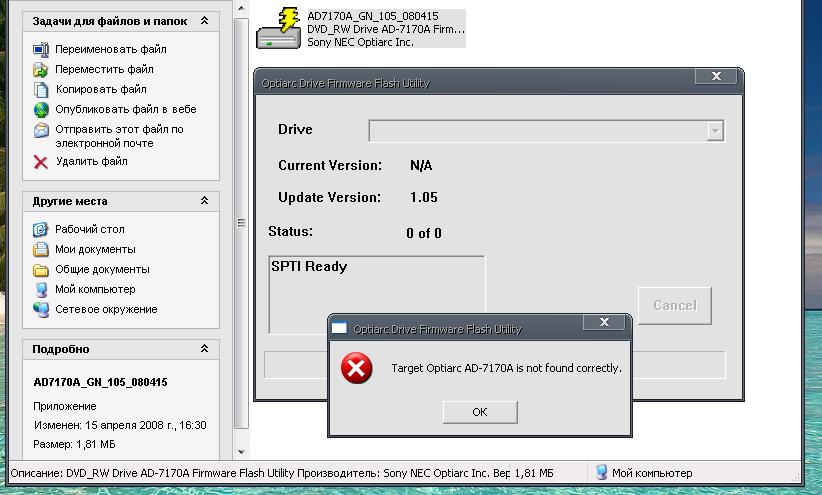Collapse the Подробно details panel
822x495 pixels.
(x=205, y=349)
